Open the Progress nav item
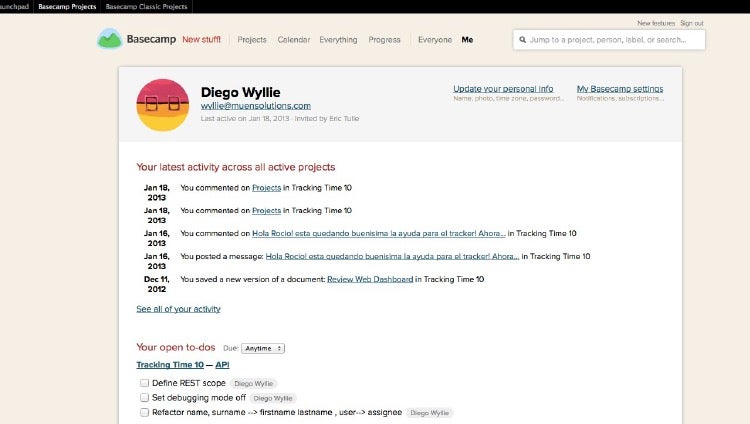The height and width of the screenshot is (424, 750). coord(384,40)
